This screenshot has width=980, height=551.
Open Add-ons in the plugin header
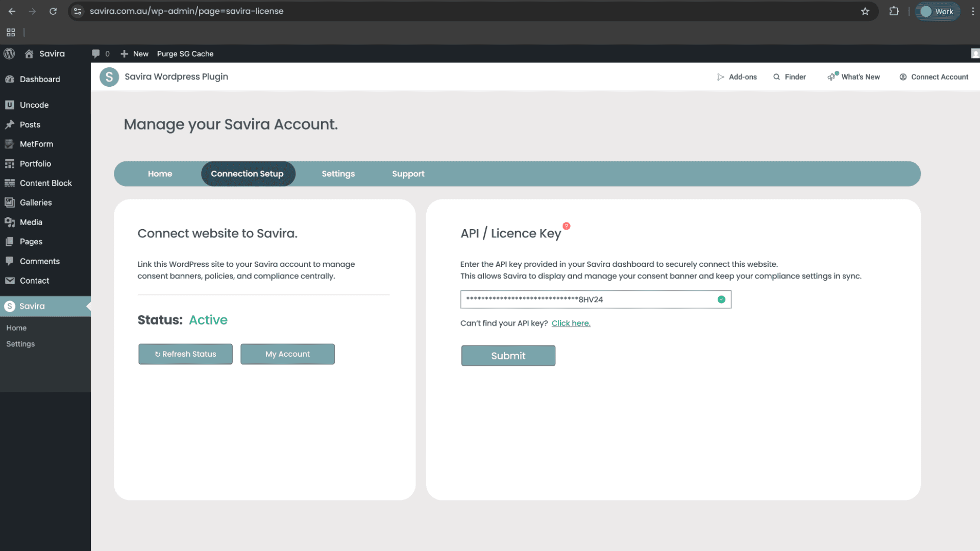point(737,77)
